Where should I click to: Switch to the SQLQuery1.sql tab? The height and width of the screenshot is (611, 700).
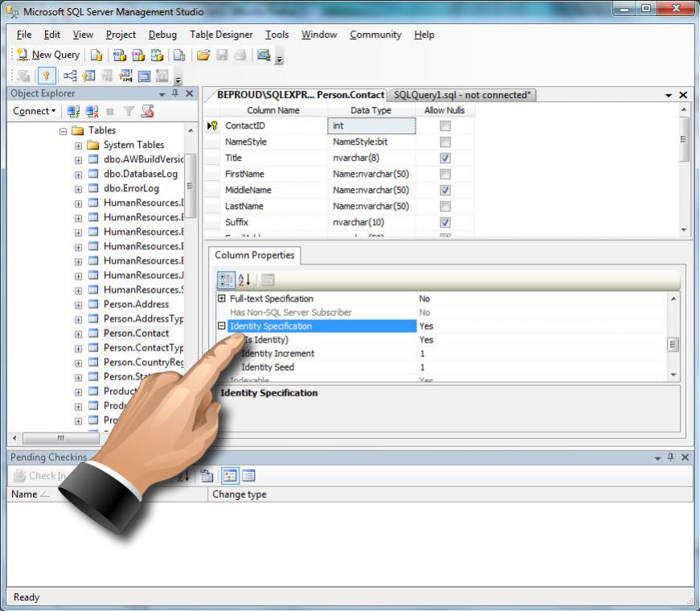461,95
